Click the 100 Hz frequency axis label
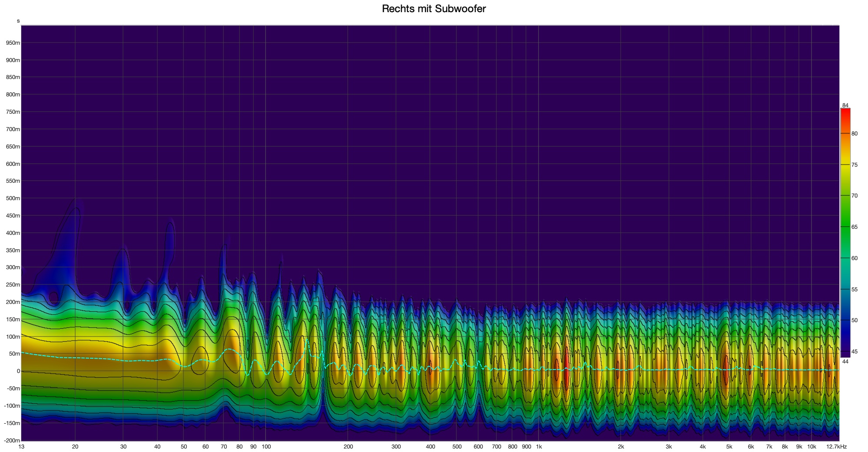Image resolution: width=868 pixels, height=452 pixels. click(266, 447)
